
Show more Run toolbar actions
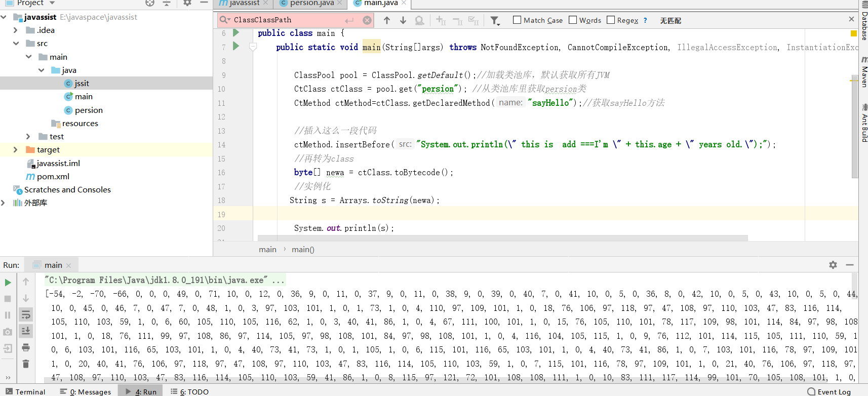[x=8, y=377]
